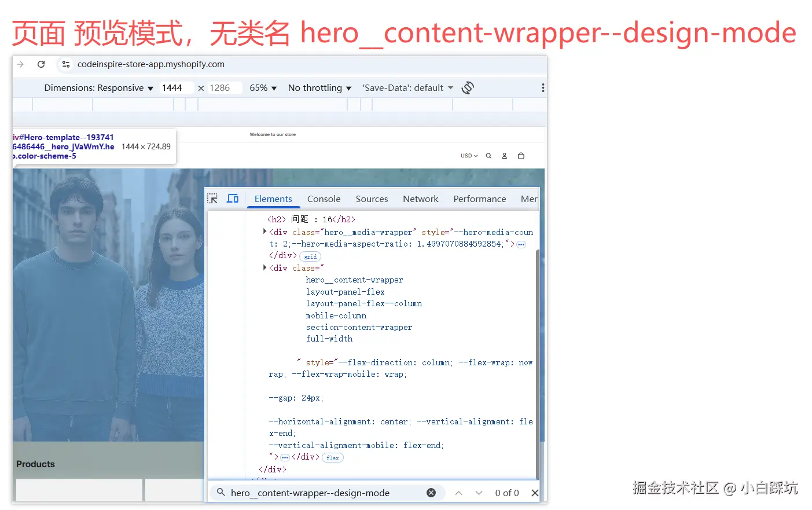This screenshot has width=812, height=510.
Task: Edit the width field showing 1444
Action: 176,88
